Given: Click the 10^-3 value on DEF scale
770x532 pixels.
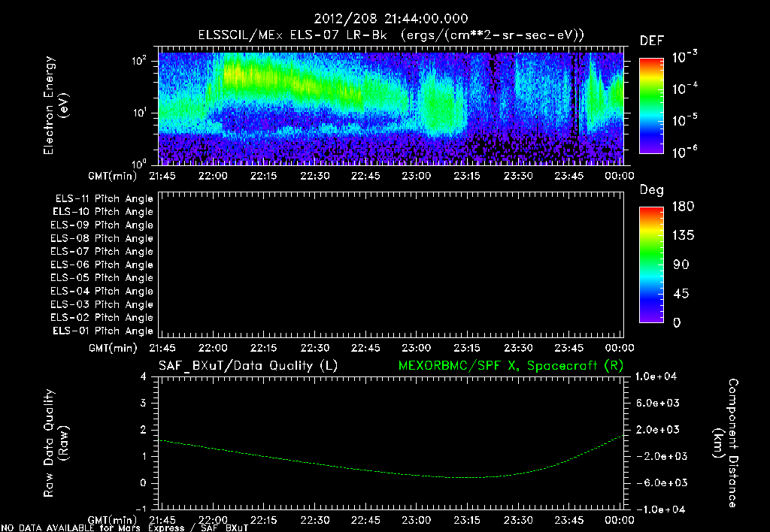Looking at the screenshot, I should (684, 56).
